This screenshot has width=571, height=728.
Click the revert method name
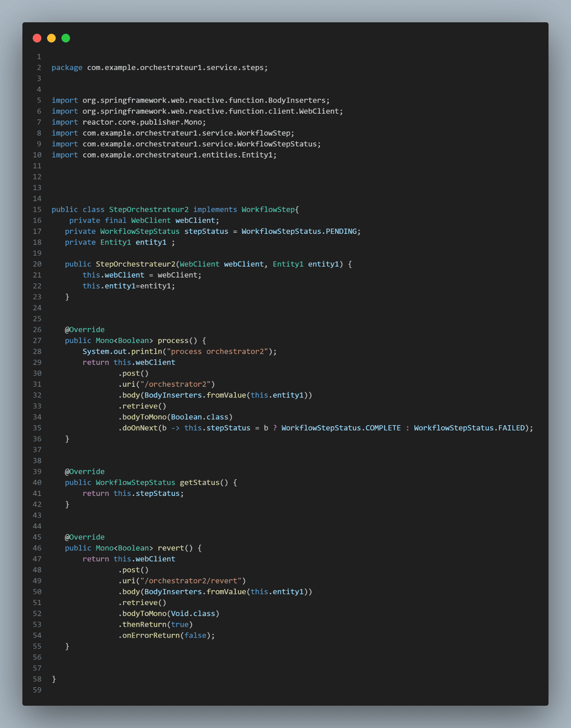[171, 548]
